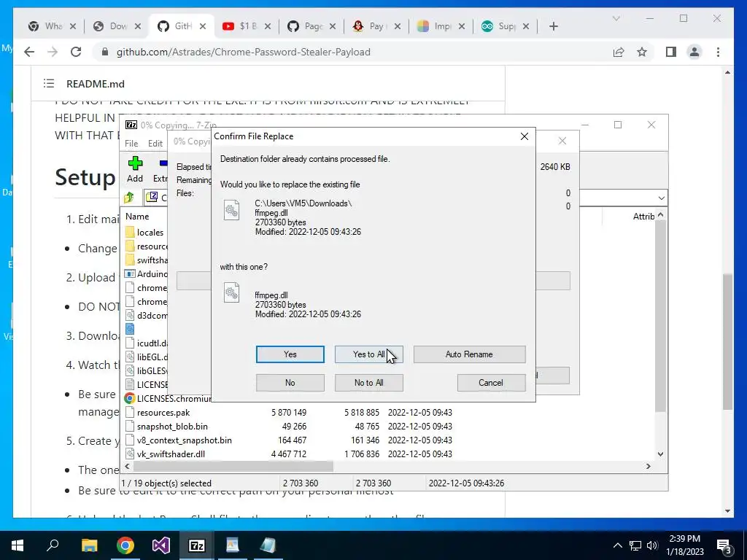Select Auto Rename option
This screenshot has height=560, width=747.
click(469, 354)
